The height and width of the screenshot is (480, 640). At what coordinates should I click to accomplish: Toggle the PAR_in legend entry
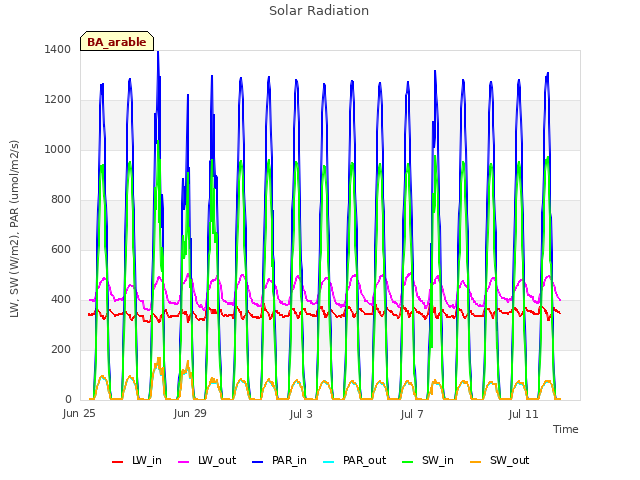pyautogui.click(x=279, y=461)
